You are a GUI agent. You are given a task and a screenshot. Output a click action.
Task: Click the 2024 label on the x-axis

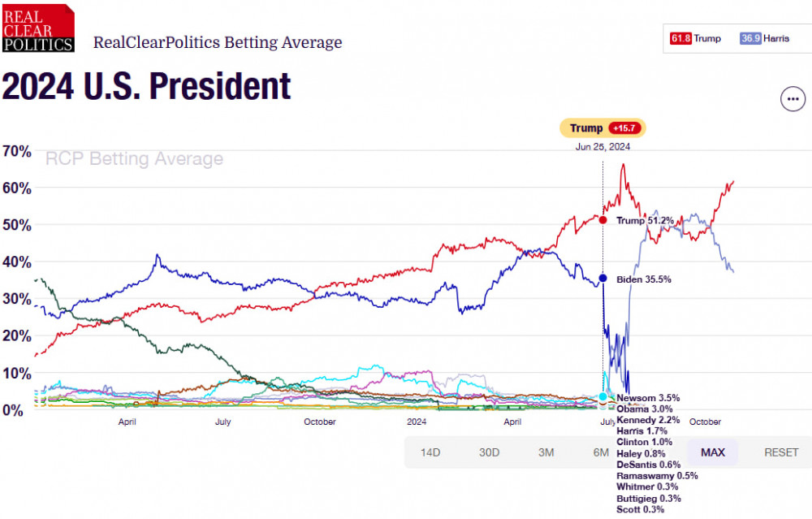pyautogui.click(x=417, y=422)
